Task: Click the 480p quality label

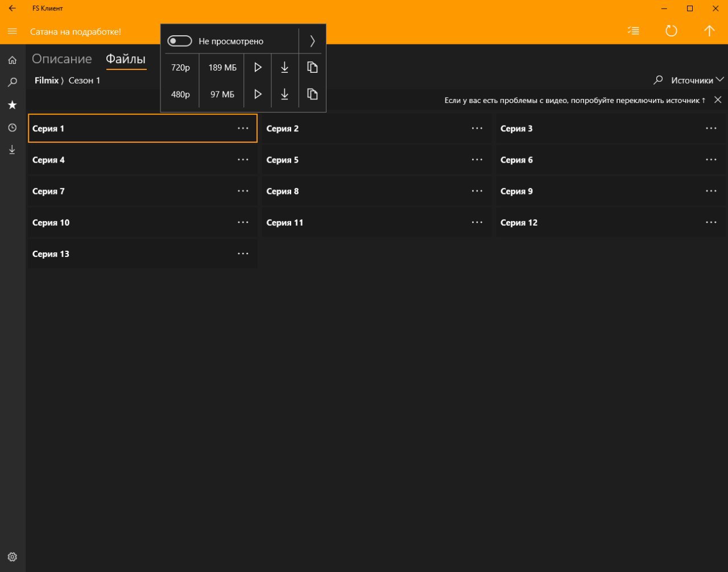Action: (x=180, y=94)
